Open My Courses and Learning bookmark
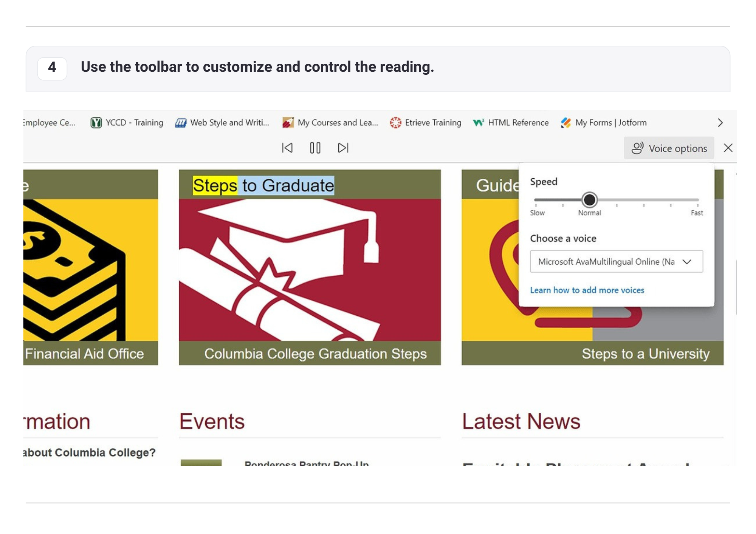Screen dimensions: 756x534 (330, 123)
